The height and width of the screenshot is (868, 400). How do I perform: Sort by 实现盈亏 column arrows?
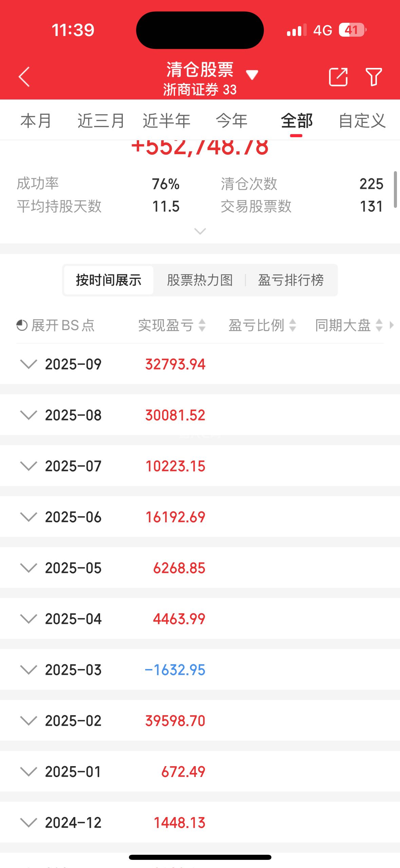202,325
